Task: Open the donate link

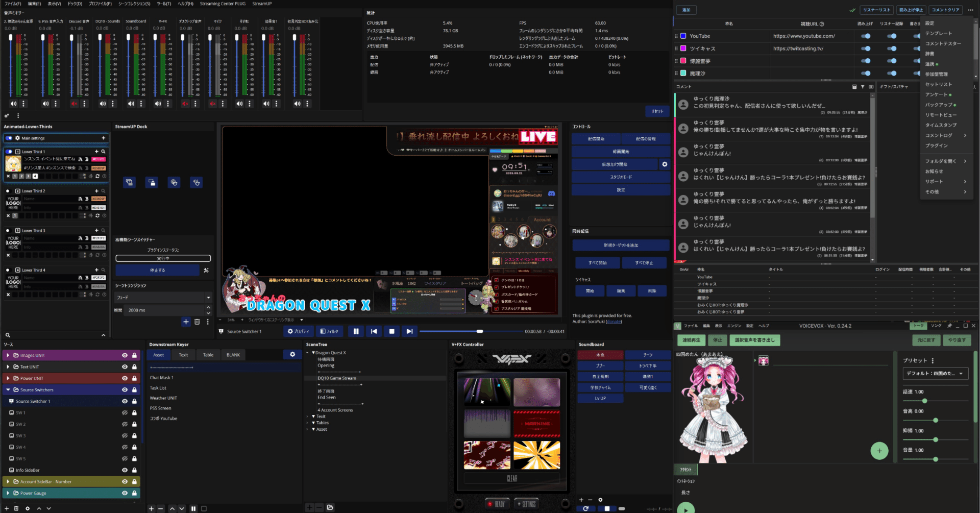Action: coord(614,322)
